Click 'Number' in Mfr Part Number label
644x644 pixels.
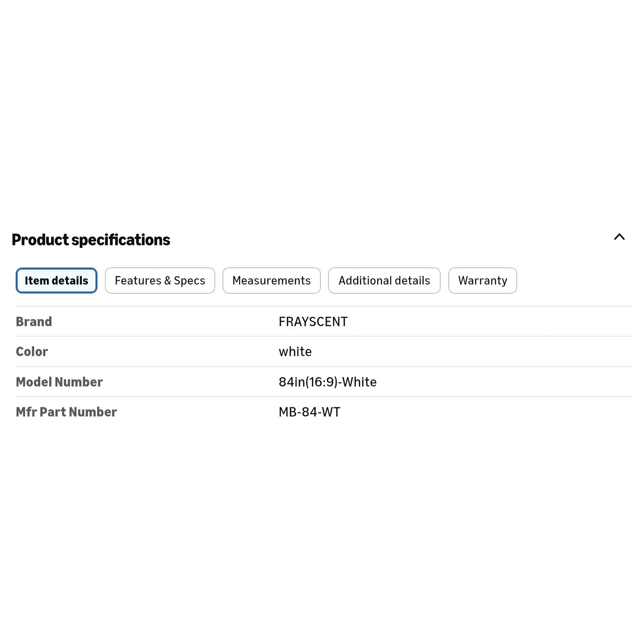point(93,412)
